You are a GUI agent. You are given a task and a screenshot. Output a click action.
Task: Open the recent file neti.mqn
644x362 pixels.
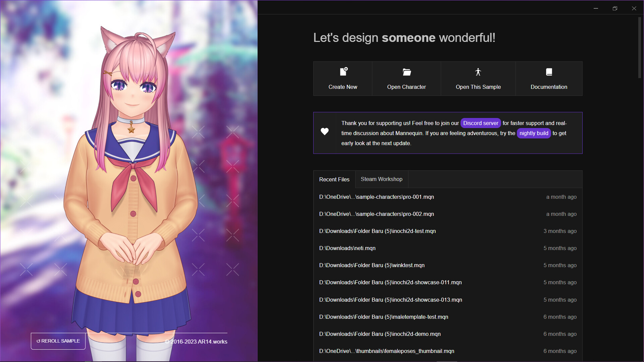click(x=347, y=248)
